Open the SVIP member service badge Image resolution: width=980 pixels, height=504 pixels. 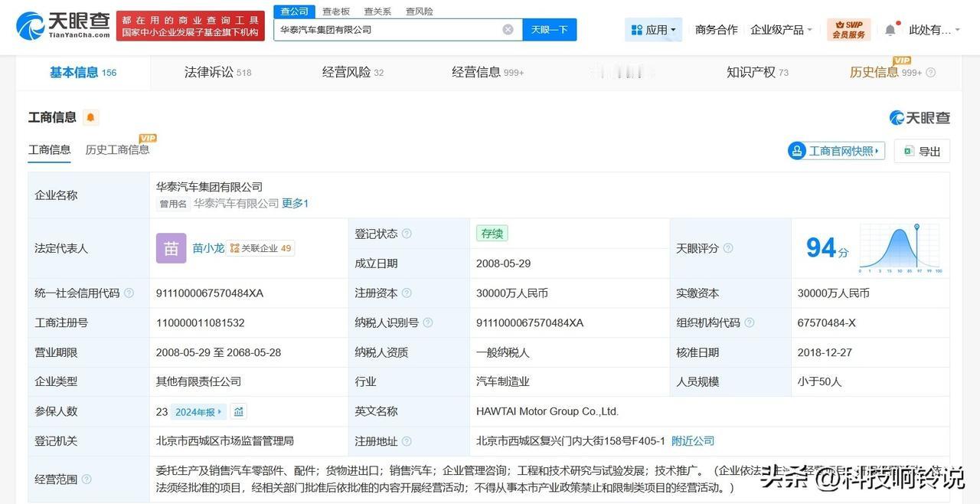(x=849, y=30)
